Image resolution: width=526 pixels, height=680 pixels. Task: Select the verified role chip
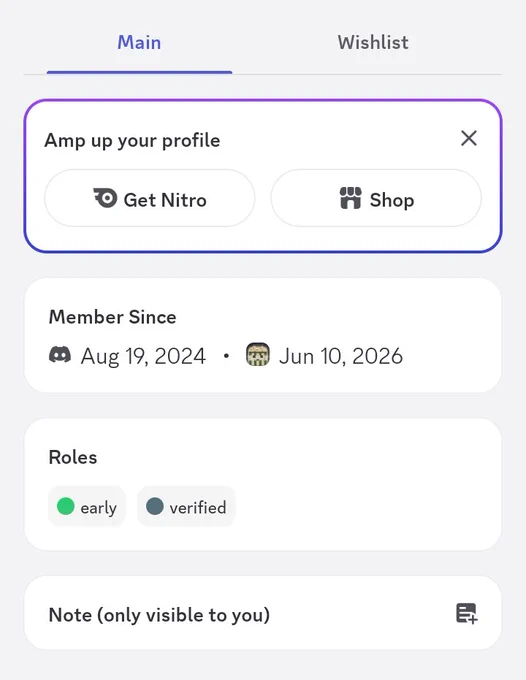[x=186, y=507]
